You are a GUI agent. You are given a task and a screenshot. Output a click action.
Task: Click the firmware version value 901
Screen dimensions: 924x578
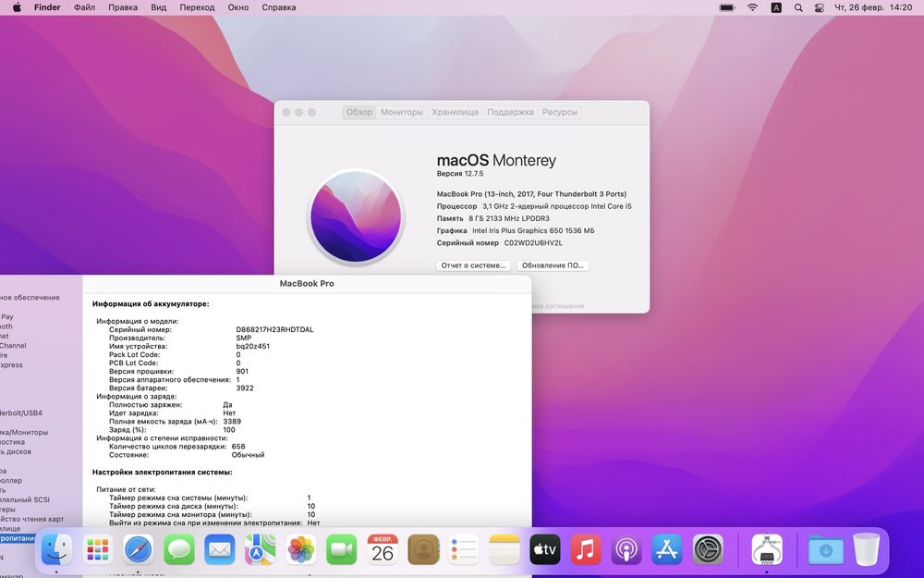pyautogui.click(x=242, y=372)
